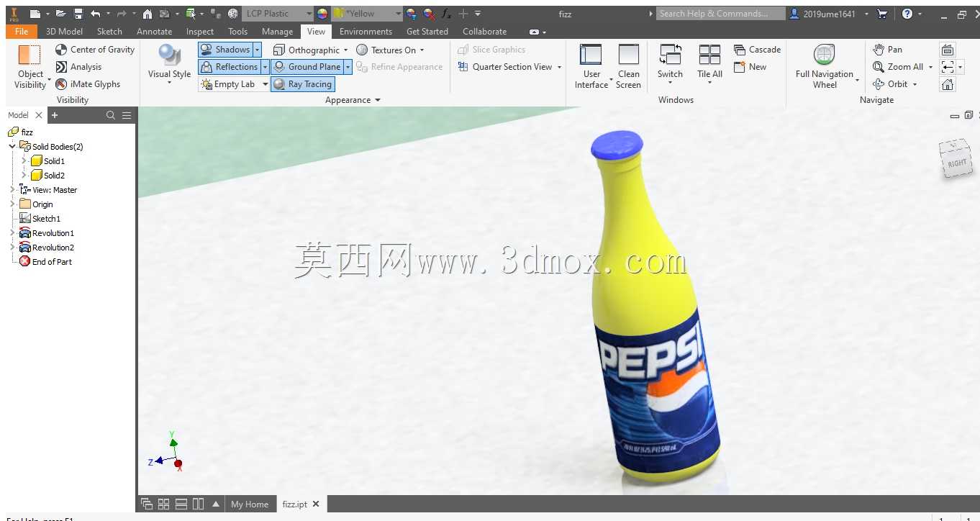
Task: Add a browser panel with plus button
Action: (x=55, y=115)
